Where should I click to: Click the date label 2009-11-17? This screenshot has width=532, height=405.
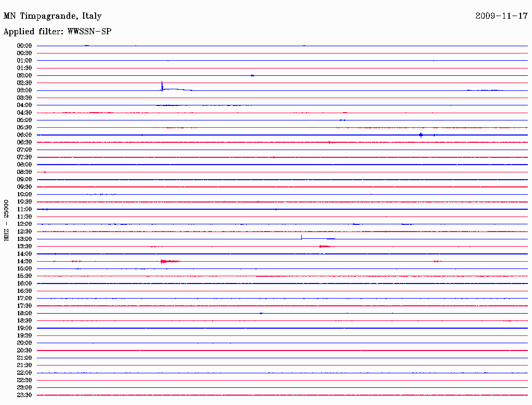501,16
